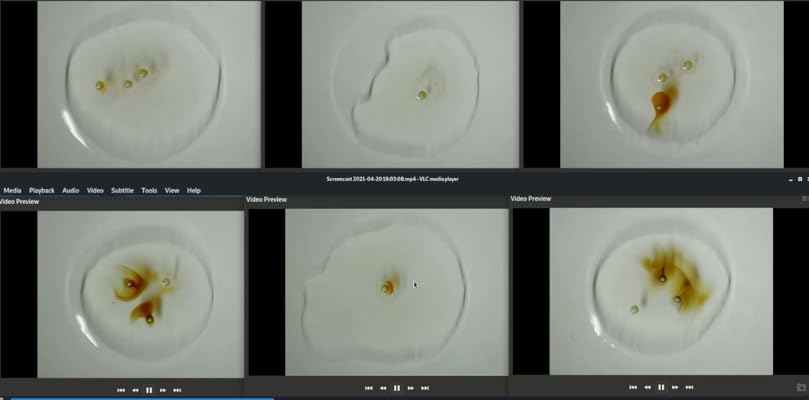
Task: Fast forward the right video preview
Action: coord(675,387)
